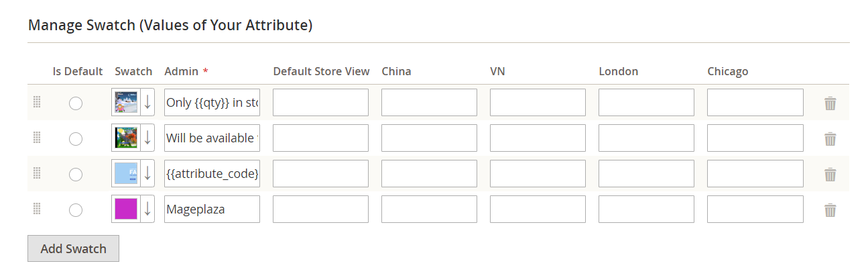Click drag handle of "Will be available" row
The height and width of the screenshot is (280, 868).
click(37, 138)
